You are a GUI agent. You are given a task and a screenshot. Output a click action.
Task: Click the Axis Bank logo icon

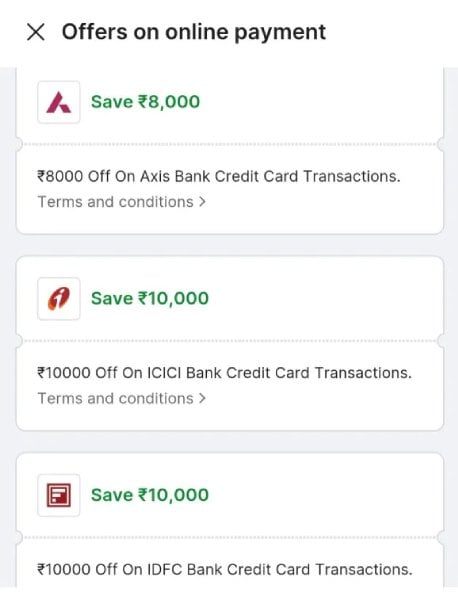59,102
